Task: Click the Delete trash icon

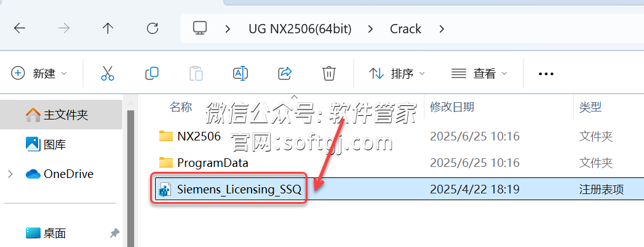Action: (329, 73)
